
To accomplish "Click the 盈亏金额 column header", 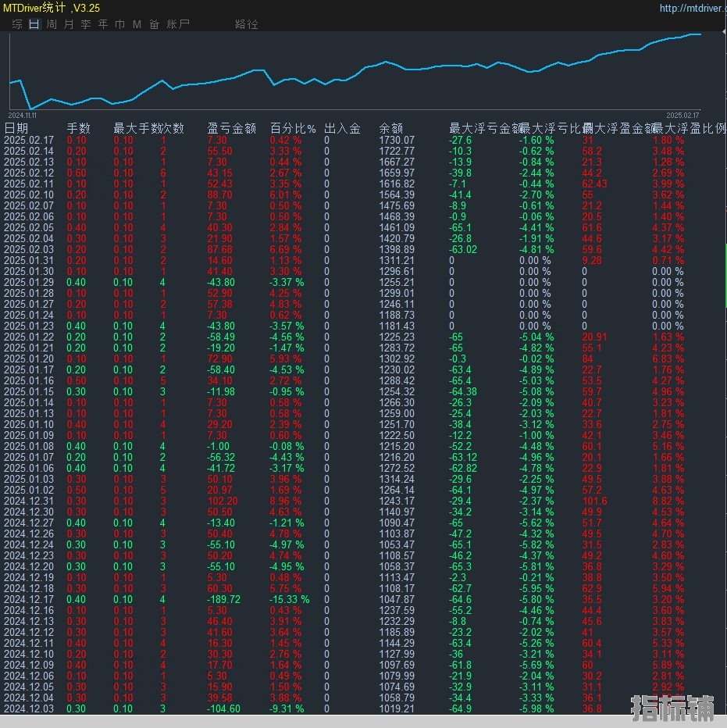I will pyautogui.click(x=231, y=129).
